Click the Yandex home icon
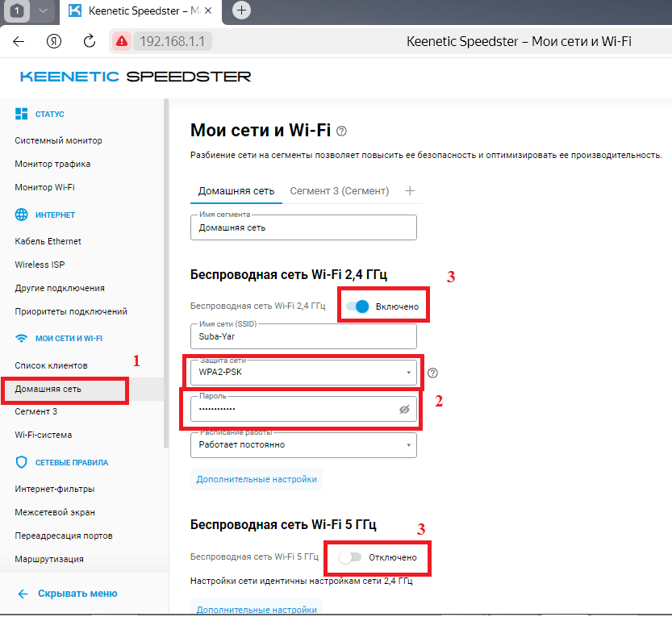The image size is (672, 617). point(54,41)
